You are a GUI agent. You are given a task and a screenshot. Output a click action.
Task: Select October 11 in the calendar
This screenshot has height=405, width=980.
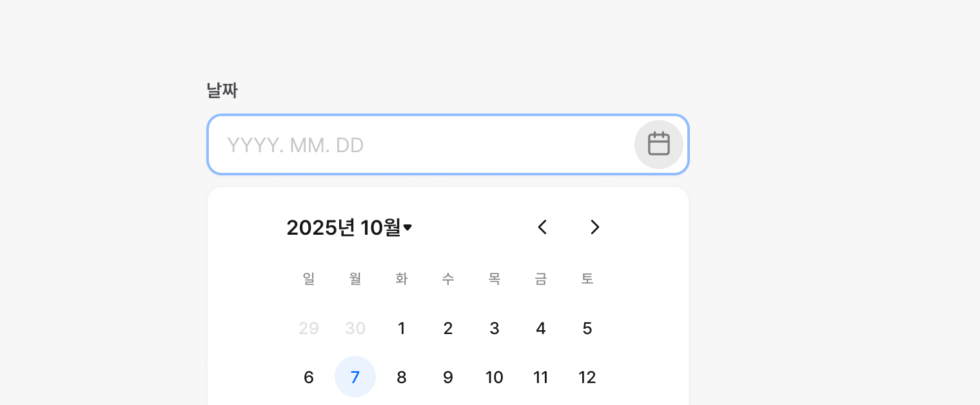click(x=541, y=377)
